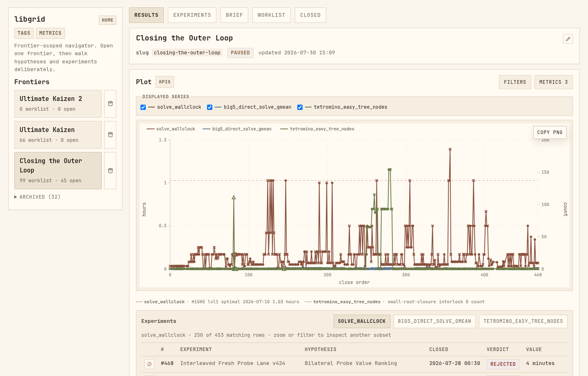Toggle the tetromino_easy_tree_nodes series checkbox
588x376 pixels.
[x=300, y=107]
